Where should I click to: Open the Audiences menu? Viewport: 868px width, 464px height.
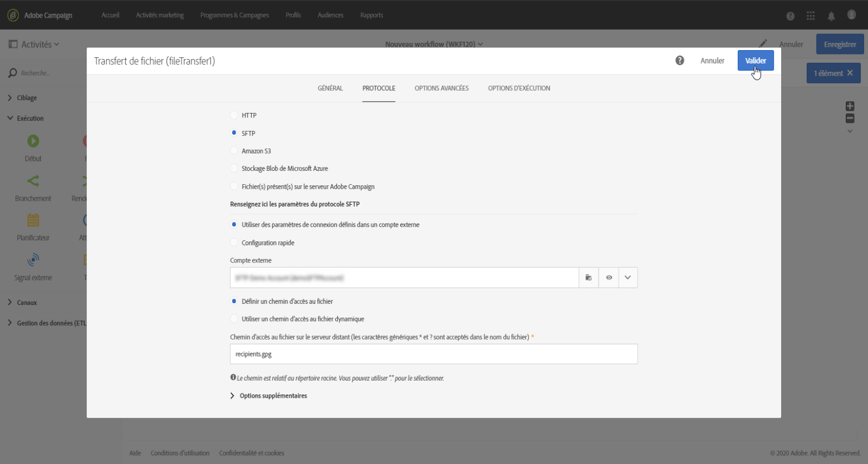(330, 15)
